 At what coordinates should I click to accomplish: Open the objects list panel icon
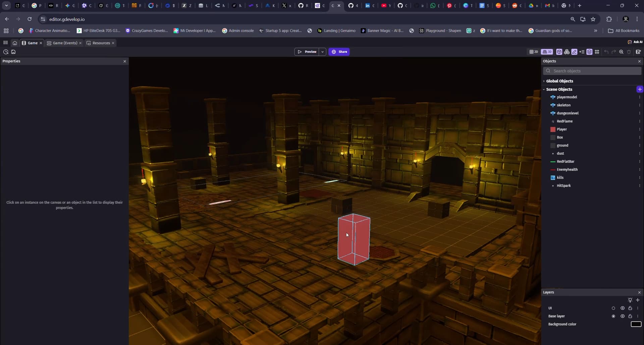click(559, 52)
